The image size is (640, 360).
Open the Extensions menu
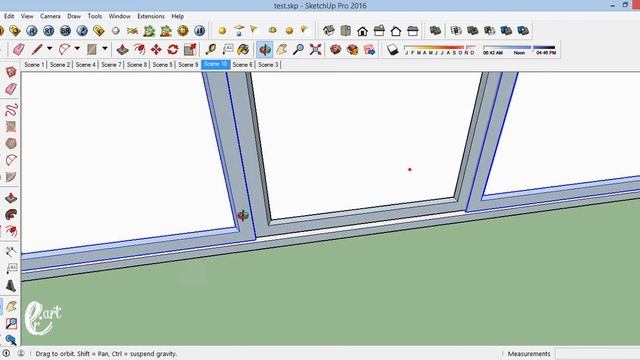point(151,16)
